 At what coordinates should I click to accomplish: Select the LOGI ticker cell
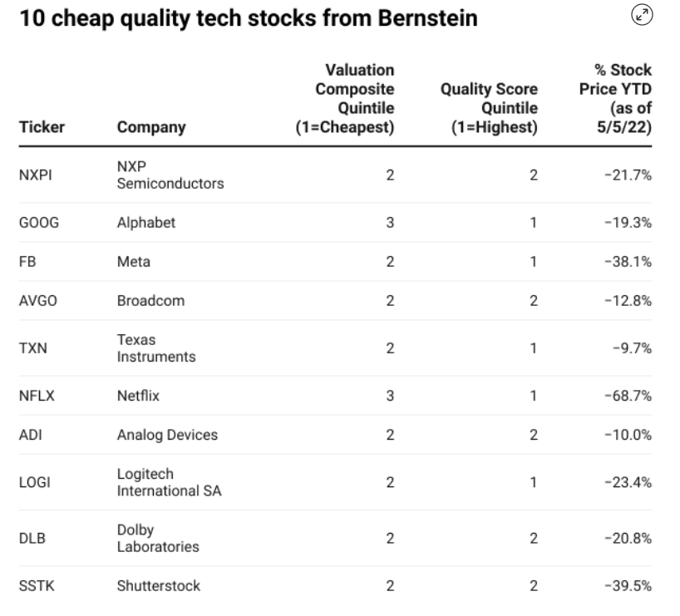tap(36, 482)
